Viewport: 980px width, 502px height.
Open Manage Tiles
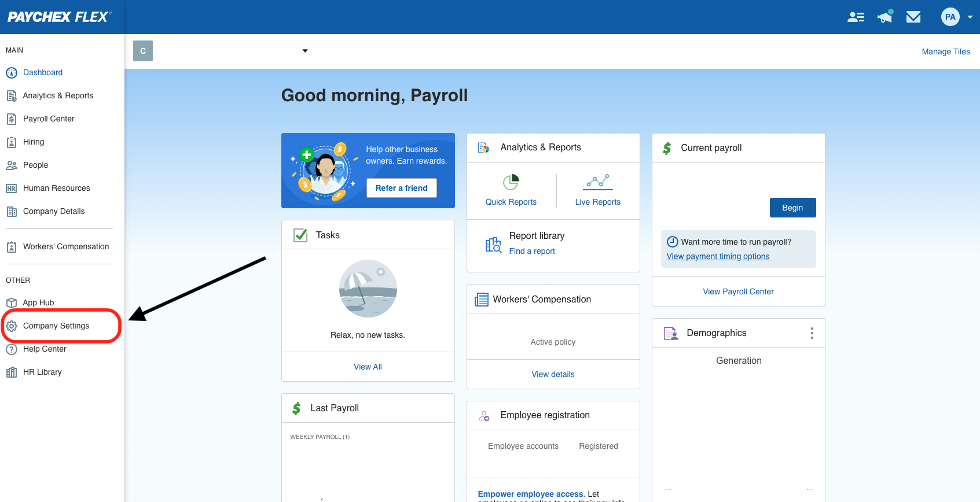pos(946,51)
